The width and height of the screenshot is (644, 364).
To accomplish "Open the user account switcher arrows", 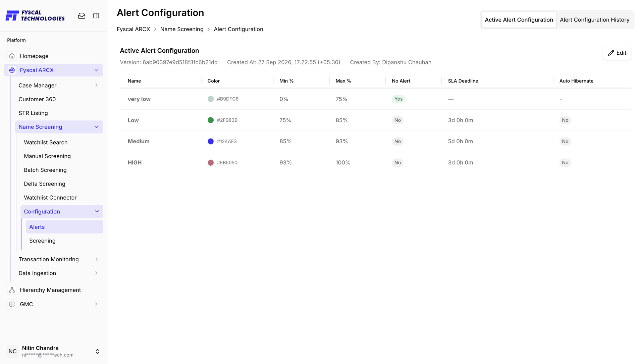I will click(98, 351).
